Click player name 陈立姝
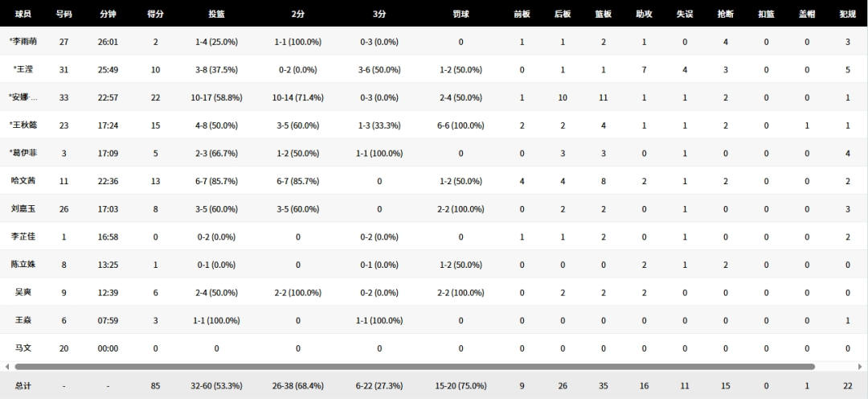 tap(23, 265)
